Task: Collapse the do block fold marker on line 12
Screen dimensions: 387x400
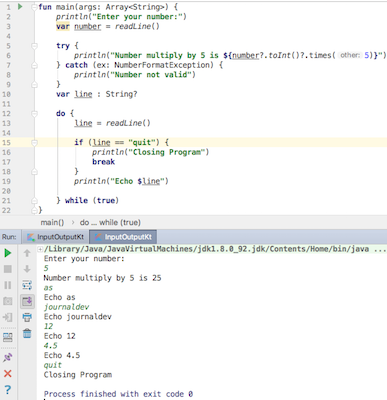Action: [34, 114]
